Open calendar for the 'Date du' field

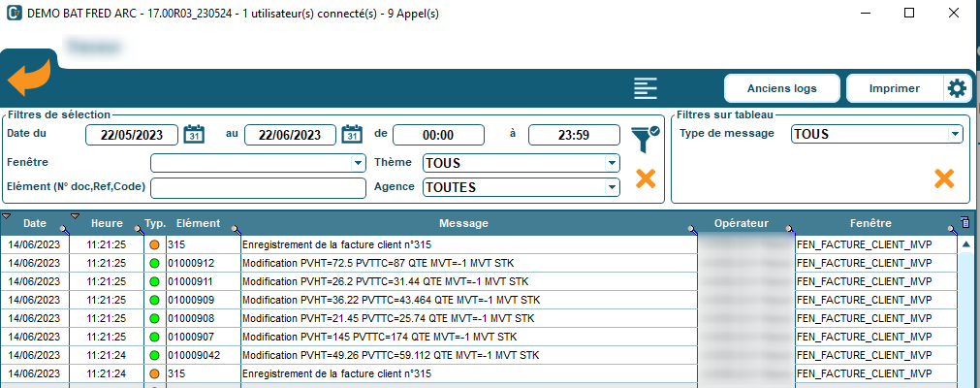coord(194,135)
